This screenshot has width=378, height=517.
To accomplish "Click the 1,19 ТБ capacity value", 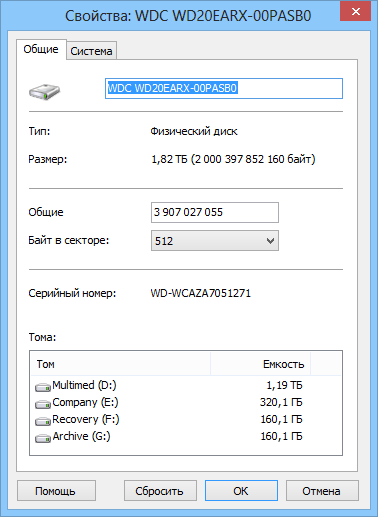I will pos(284,386).
